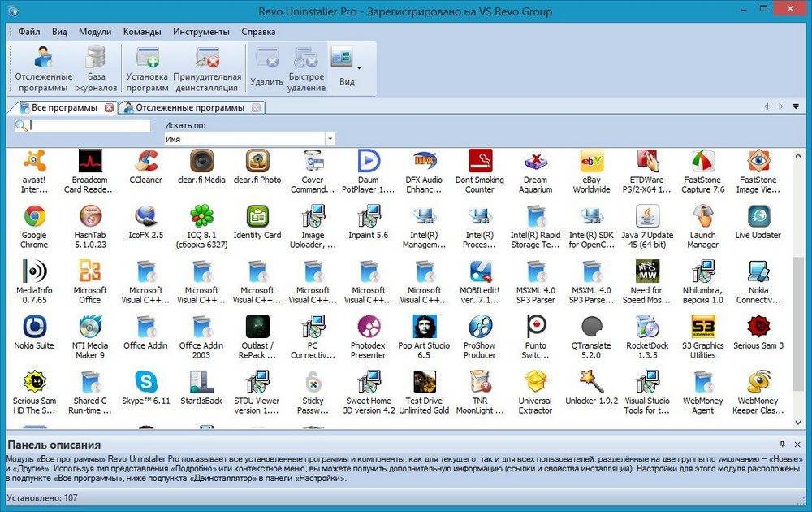The width and height of the screenshot is (812, 512).
Task: Open the Инструменты menu
Action: (201, 32)
